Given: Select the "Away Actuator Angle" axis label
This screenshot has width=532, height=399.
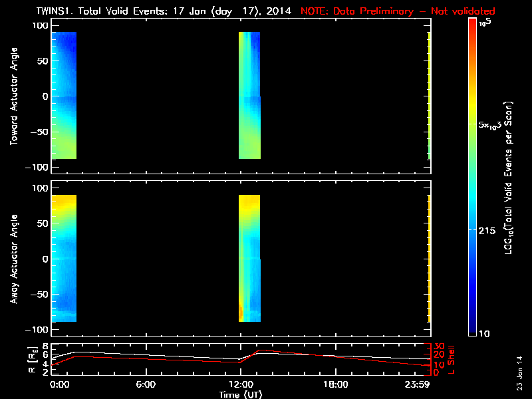Looking at the screenshot, I should [x=13, y=259].
